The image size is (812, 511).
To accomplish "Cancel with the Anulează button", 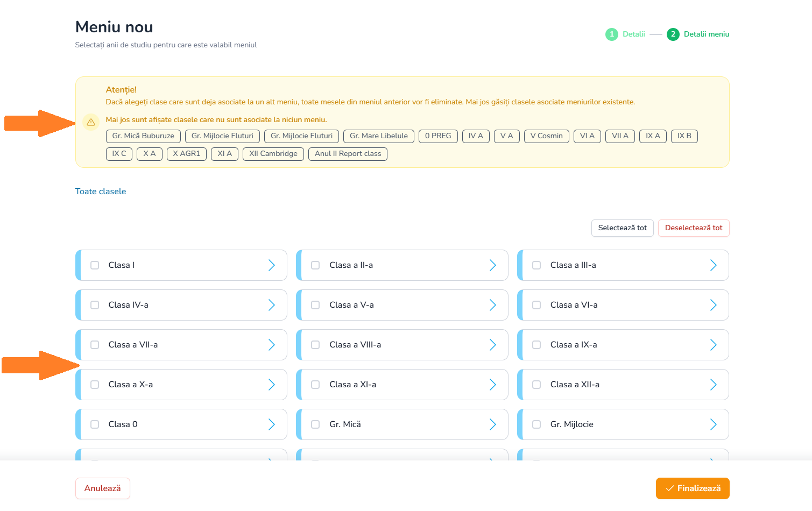I will [102, 488].
